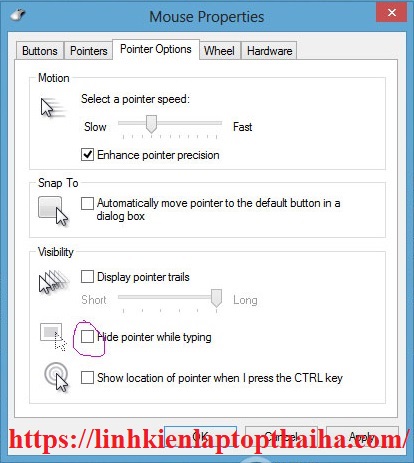
Task: Open the Hardware tab
Action: (x=269, y=51)
